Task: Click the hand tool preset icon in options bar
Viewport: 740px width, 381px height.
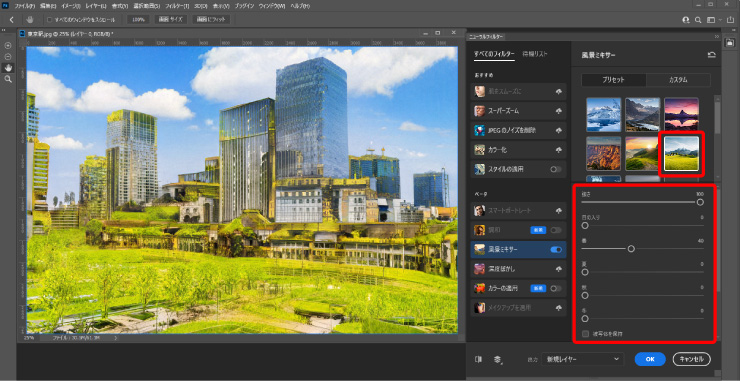Action: pyautogui.click(x=30, y=20)
